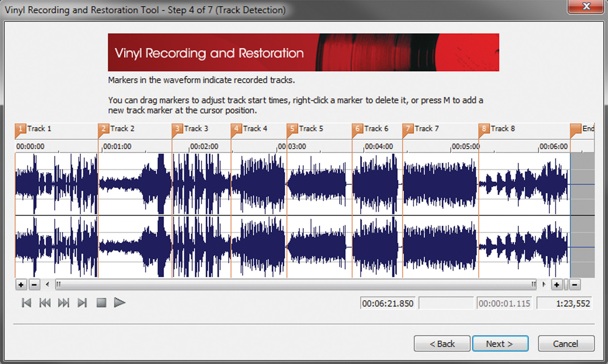The image size is (608, 364).
Task: Click the Rewind playback button
Action: [45, 303]
